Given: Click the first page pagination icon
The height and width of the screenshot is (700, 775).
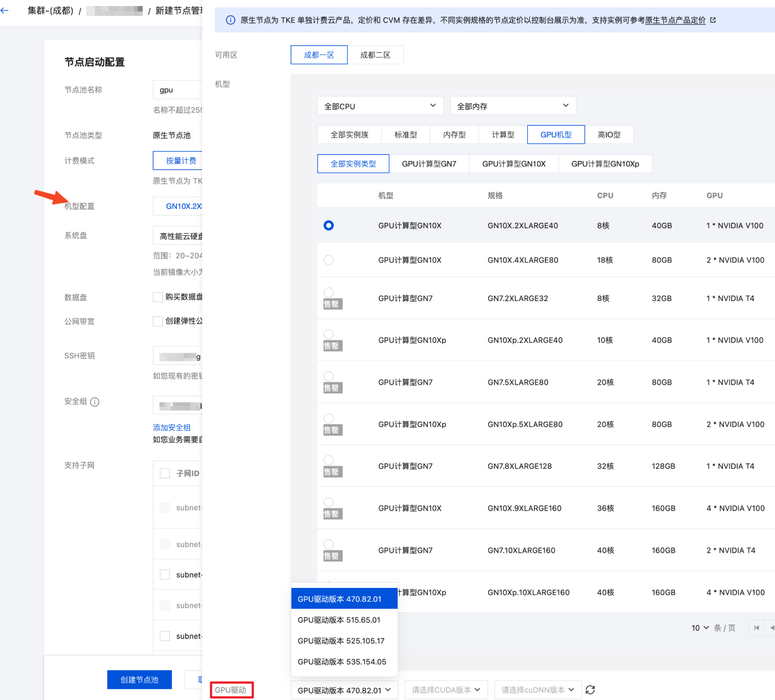Looking at the screenshot, I should (x=756, y=628).
